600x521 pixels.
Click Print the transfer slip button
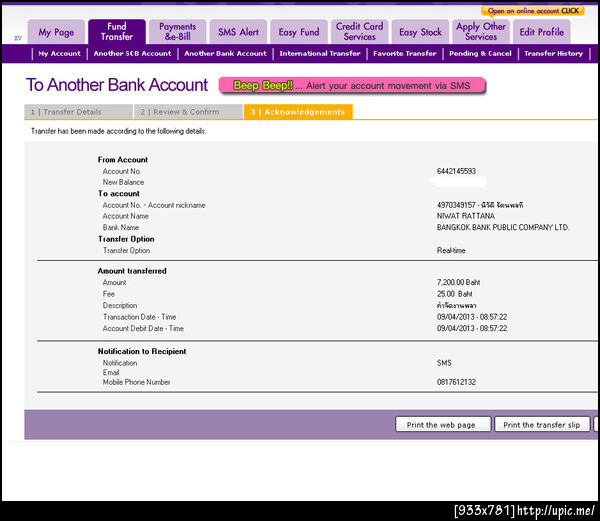pos(542,425)
